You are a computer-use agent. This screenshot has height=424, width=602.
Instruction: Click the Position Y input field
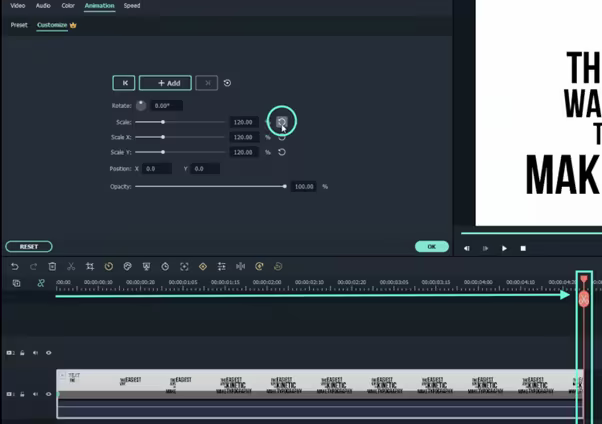(205, 169)
